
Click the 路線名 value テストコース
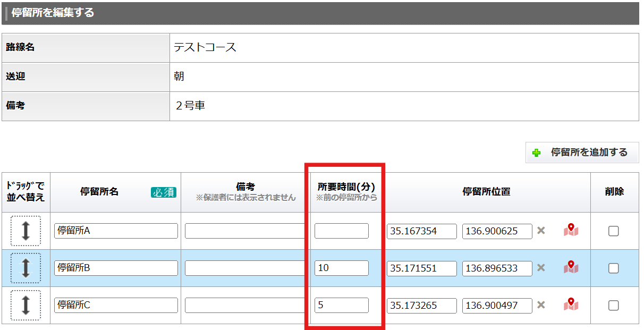coord(205,47)
